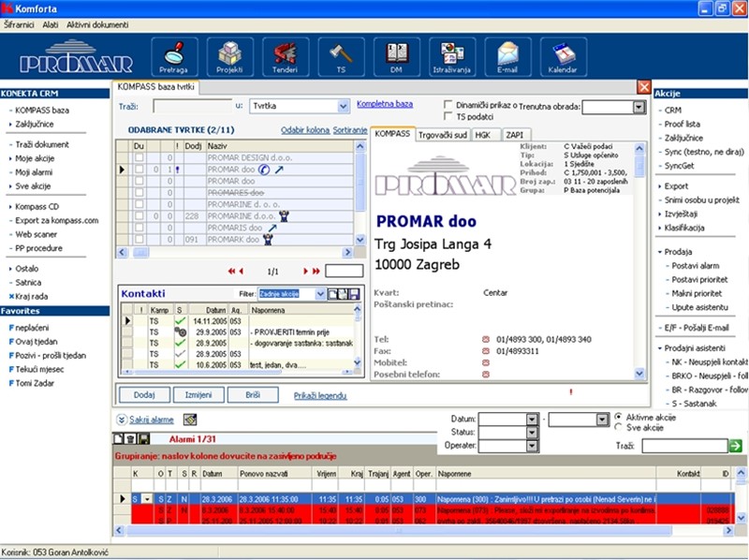749x560 pixels.
Task: Open the Aktivni dokumenti menu
Action: click(x=97, y=25)
